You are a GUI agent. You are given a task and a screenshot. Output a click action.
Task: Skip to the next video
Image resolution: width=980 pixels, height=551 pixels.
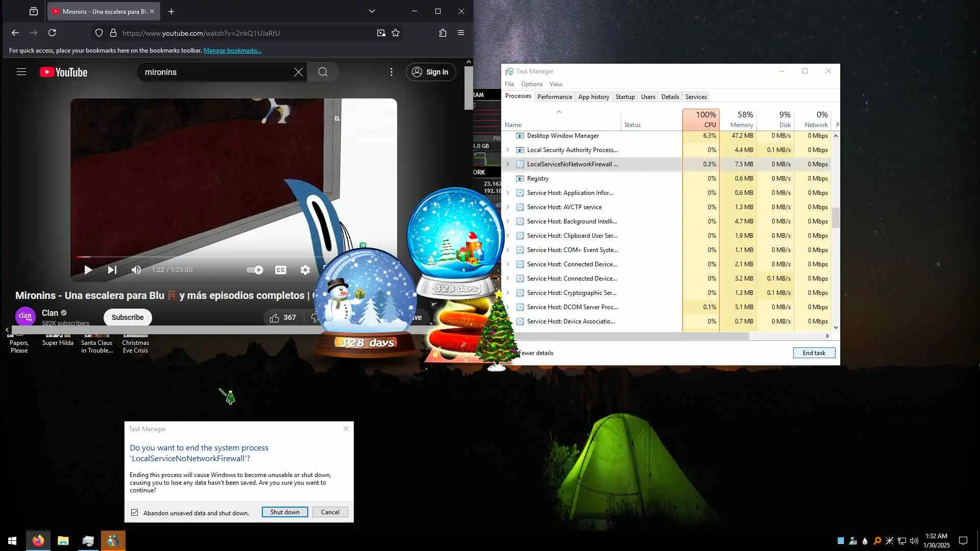112,270
